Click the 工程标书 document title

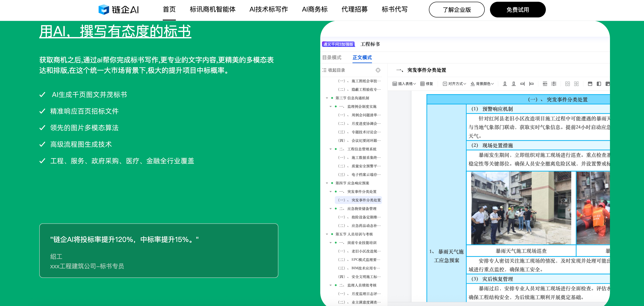tap(370, 44)
